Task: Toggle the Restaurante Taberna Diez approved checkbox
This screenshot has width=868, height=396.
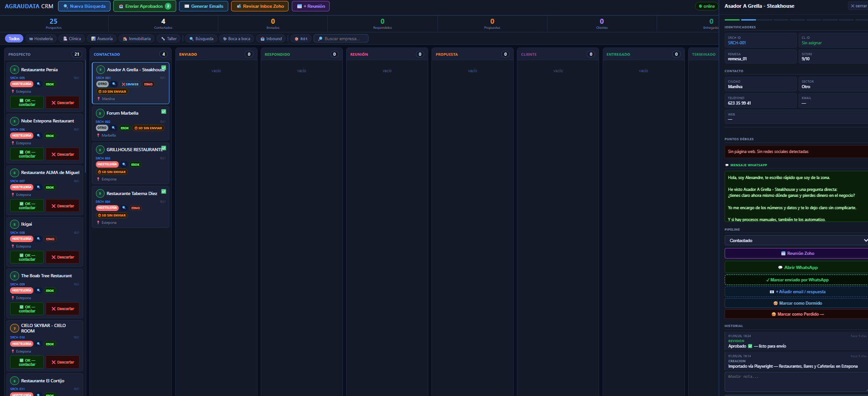Action: [x=163, y=191]
